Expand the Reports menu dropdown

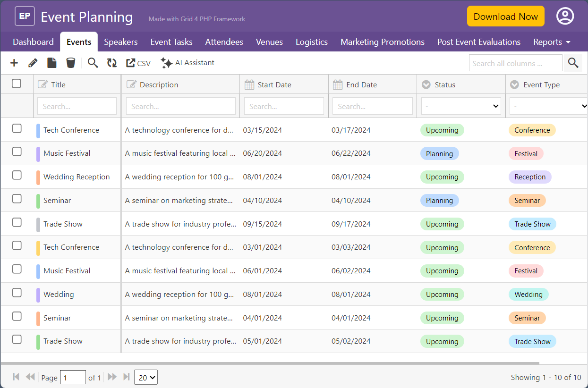point(552,42)
